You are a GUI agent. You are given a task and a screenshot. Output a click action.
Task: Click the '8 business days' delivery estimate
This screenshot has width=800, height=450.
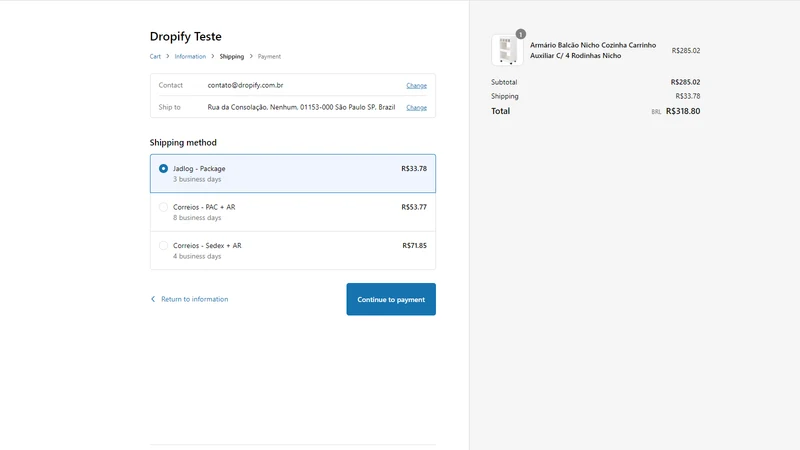197,218
